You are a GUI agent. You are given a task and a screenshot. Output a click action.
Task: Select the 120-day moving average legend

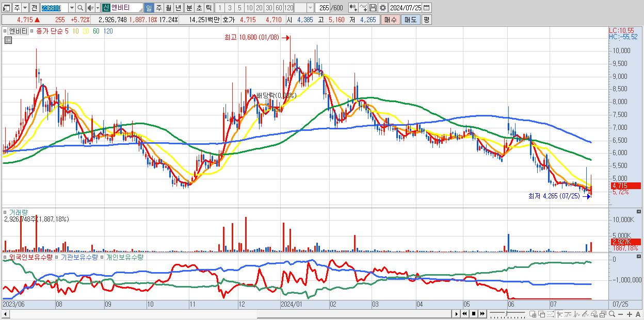pyautogui.click(x=108, y=31)
